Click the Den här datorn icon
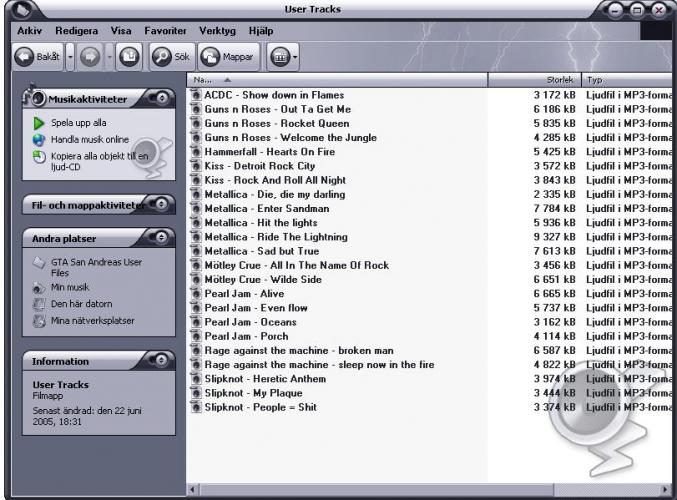The width and height of the screenshot is (677, 500). (39, 305)
